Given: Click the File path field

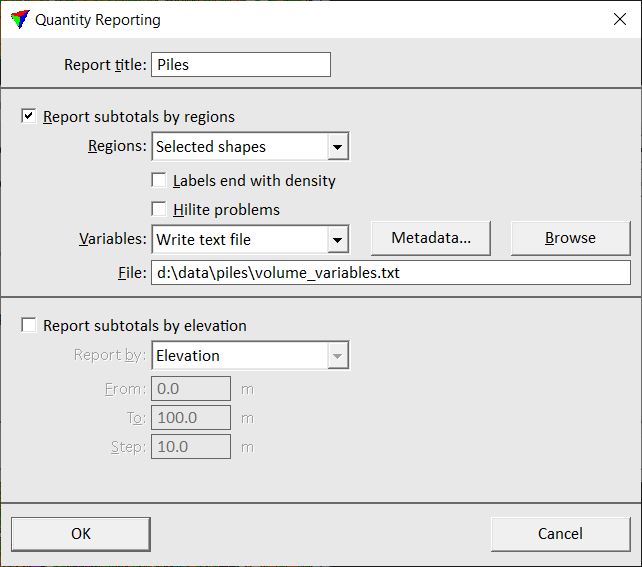Looking at the screenshot, I should [x=391, y=273].
